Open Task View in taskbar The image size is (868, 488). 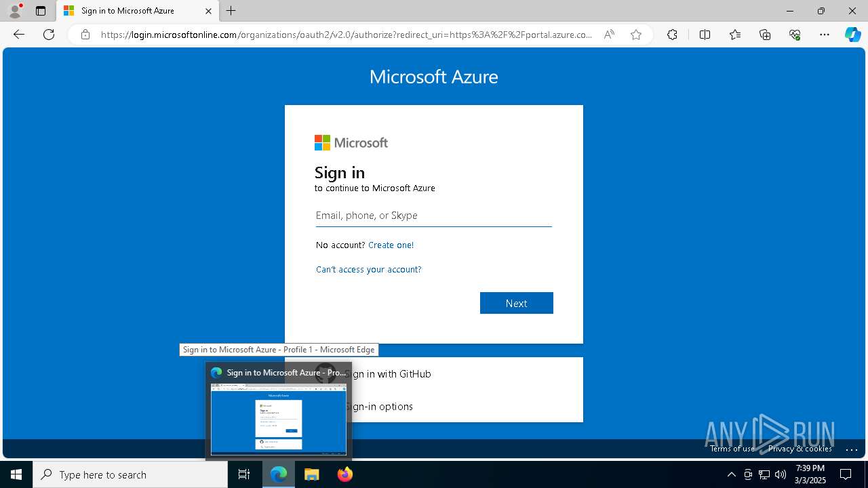[x=244, y=474]
